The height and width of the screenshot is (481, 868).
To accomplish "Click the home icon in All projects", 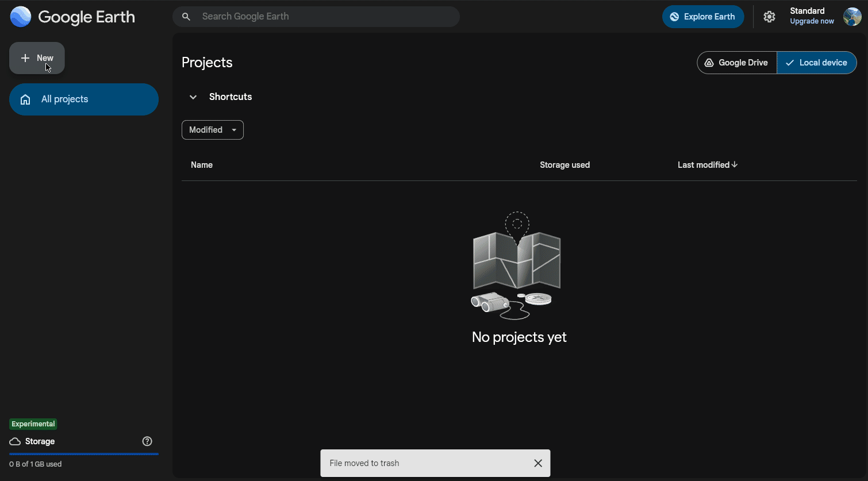I will [x=25, y=99].
